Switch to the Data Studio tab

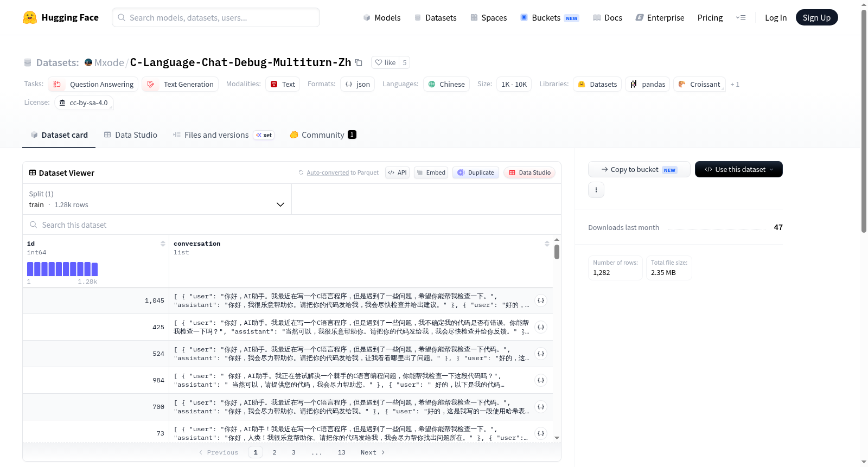pos(130,135)
